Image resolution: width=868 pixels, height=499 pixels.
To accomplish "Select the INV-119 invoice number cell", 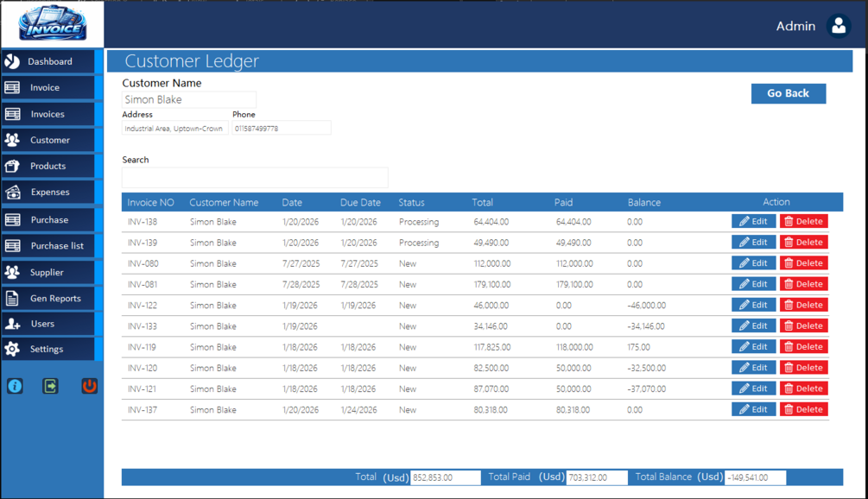I will [x=142, y=347].
